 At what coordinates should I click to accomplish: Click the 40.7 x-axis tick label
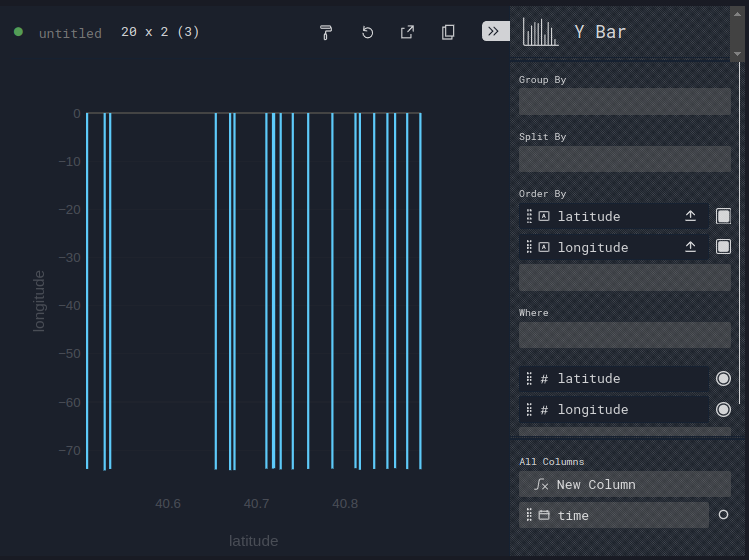pos(257,504)
